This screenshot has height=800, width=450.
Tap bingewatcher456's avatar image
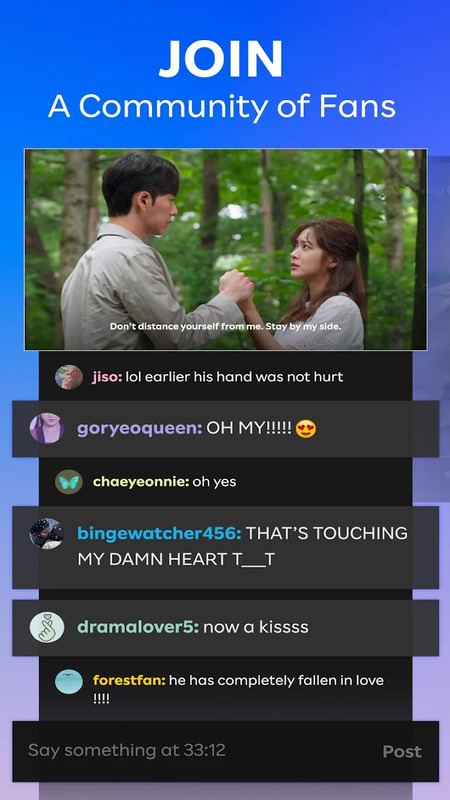[47, 533]
